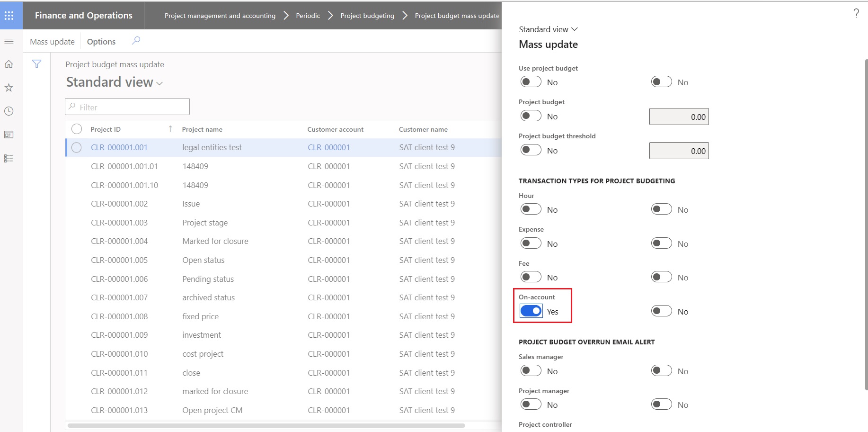The image size is (868, 432).
Task: Select the 'archived status' cell
Action: coord(209,297)
